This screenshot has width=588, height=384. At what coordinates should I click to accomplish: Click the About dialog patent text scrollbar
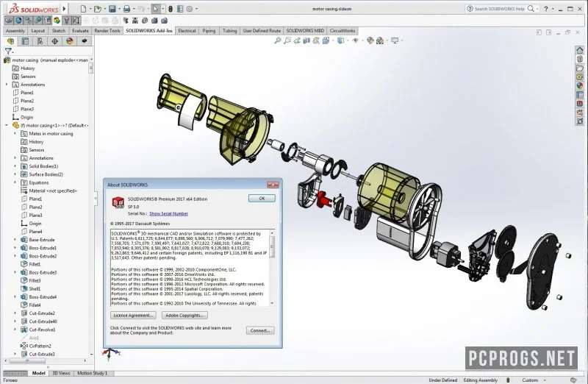click(272, 268)
